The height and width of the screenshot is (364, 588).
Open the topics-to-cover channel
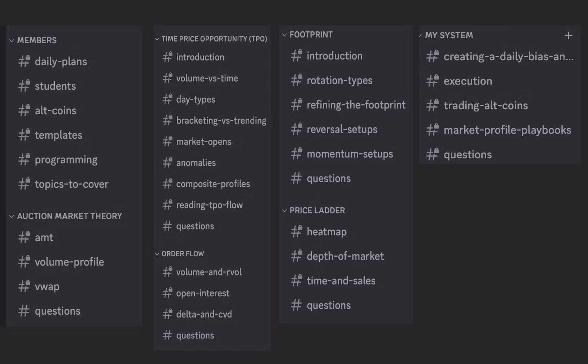pos(71,184)
